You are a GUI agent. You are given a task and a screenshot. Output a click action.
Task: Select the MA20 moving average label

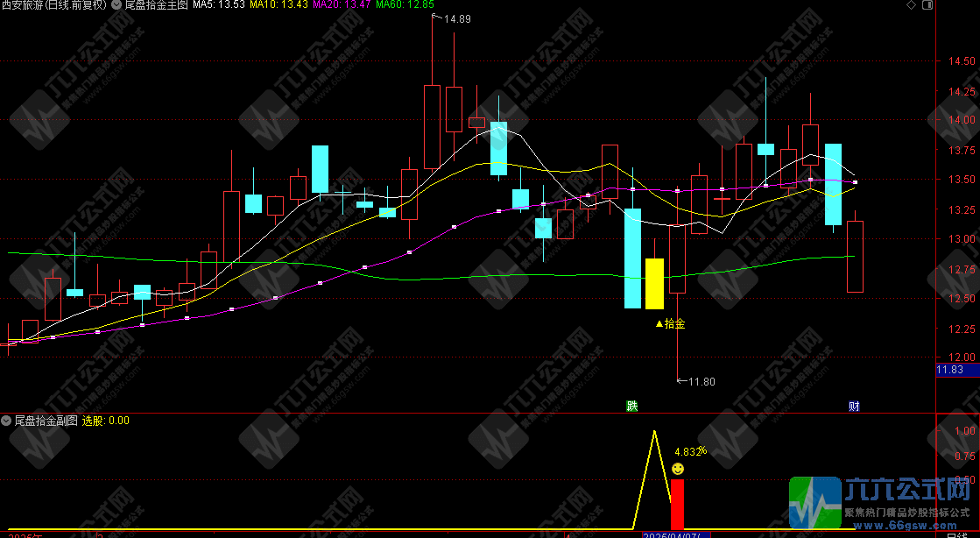tap(342, 5)
